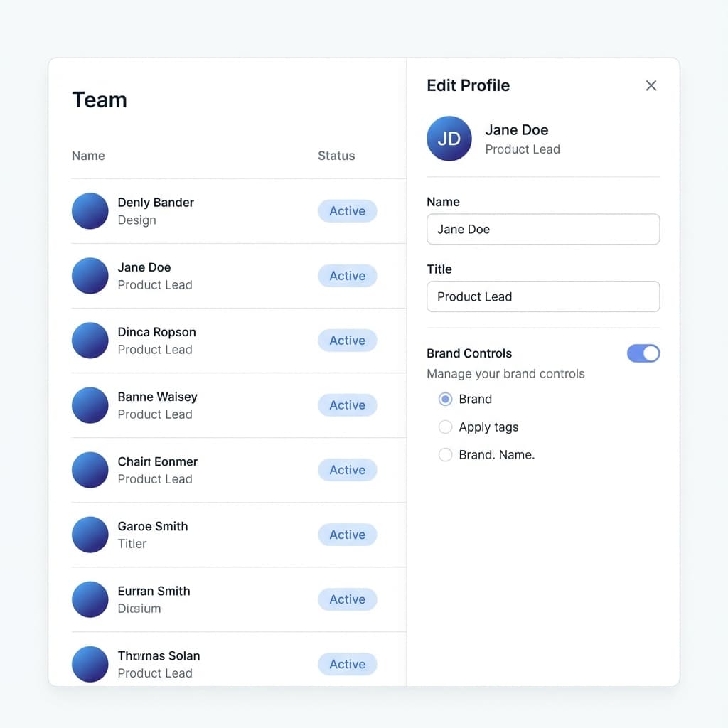
Task: Open the JD avatar in Edit Profile
Action: click(x=449, y=139)
